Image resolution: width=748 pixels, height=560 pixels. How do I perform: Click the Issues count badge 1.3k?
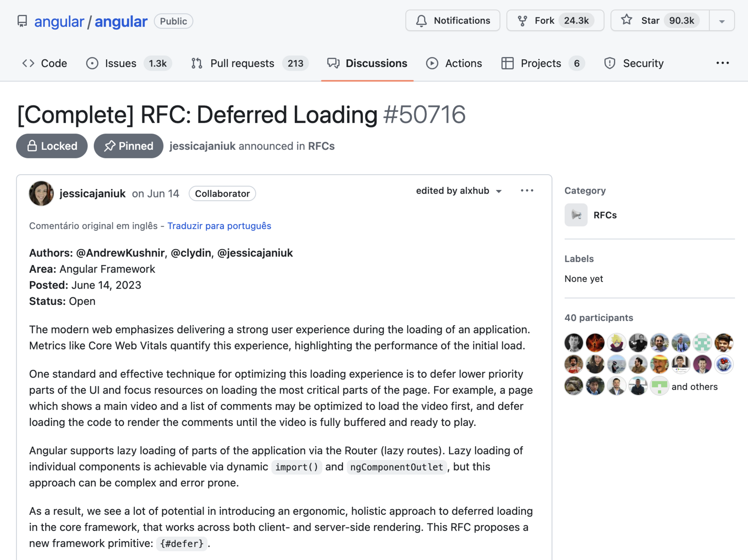point(158,63)
